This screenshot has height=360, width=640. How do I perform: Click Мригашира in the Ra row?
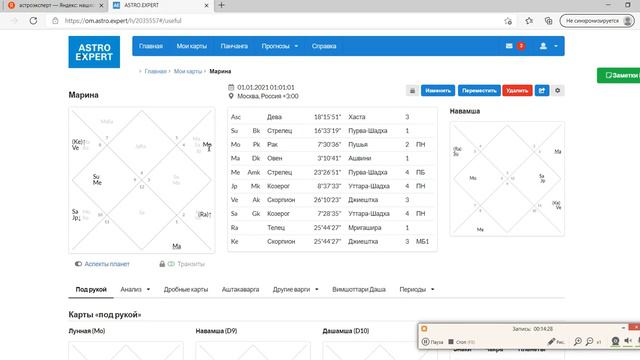click(x=364, y=228)
